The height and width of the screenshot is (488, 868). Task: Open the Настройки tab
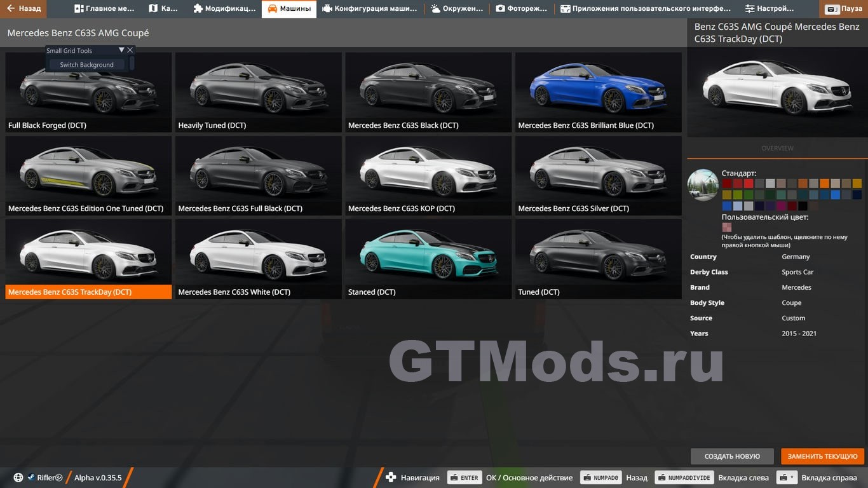pyautogui.click(x=770, y=9)
